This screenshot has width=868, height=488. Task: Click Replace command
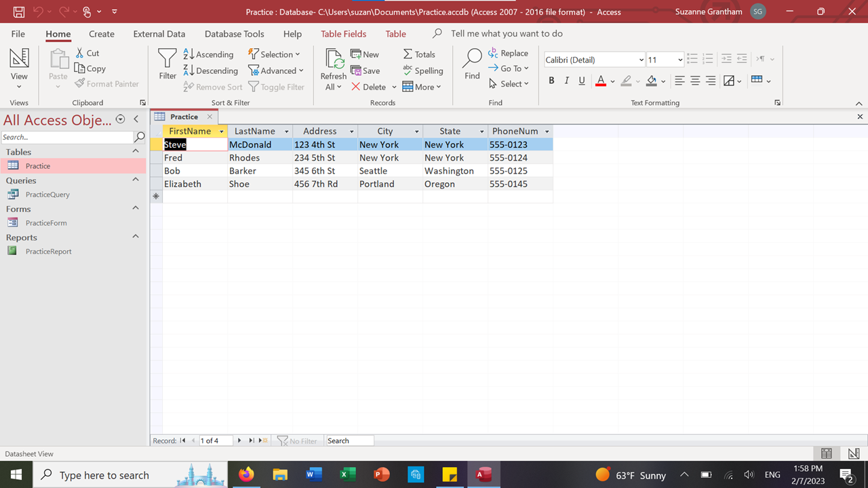pos(508,53)
